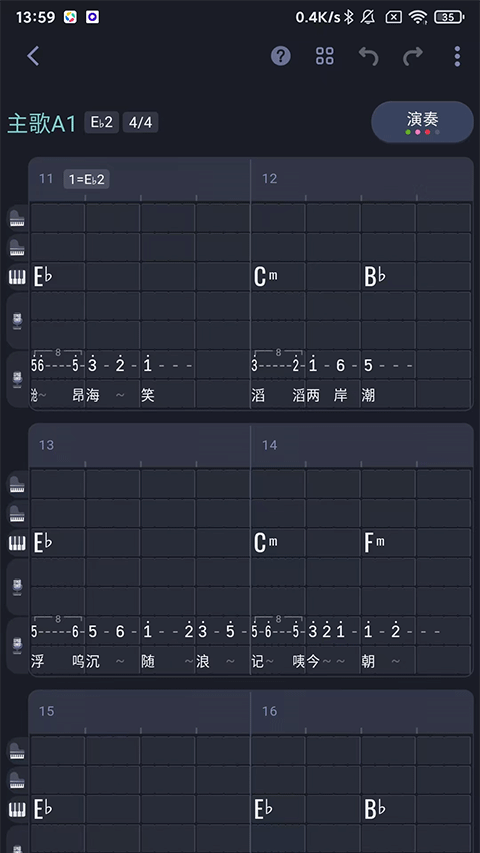Open the 4/4 time signature selector
Viewport: 480px width, 853px height.
click(140, 122)
